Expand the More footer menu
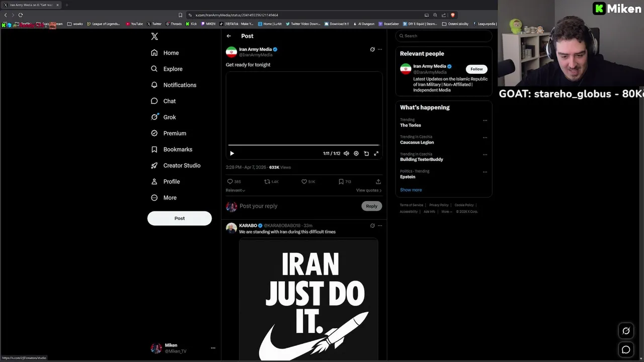The height and width of the screenshot is (362, 644). point(446,212)
